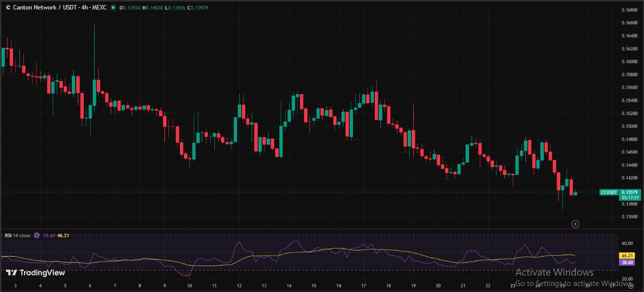Click the RSI indicator refresh icon
Image resolution: width=644 pixels, height=292 pixels.
(36, 235)
